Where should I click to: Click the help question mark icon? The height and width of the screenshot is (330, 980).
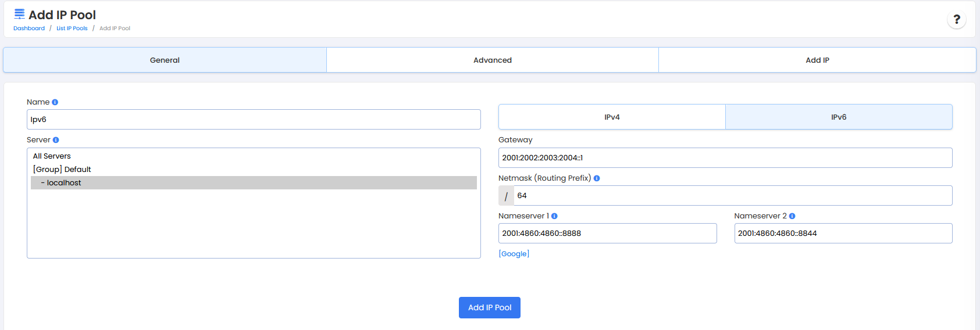[957, 20]
